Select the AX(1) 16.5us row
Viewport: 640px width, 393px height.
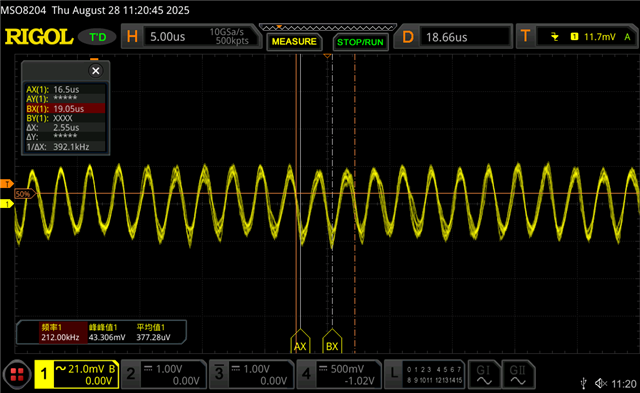[x=65, y=89]
